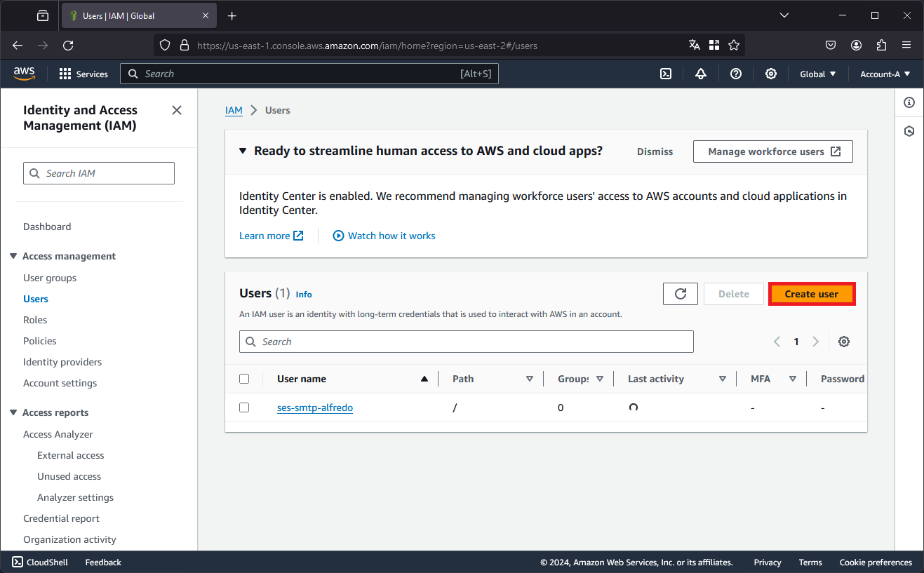924x573 pixels.
Task: Refresh the users list
Action: click(x=681, y=294)
